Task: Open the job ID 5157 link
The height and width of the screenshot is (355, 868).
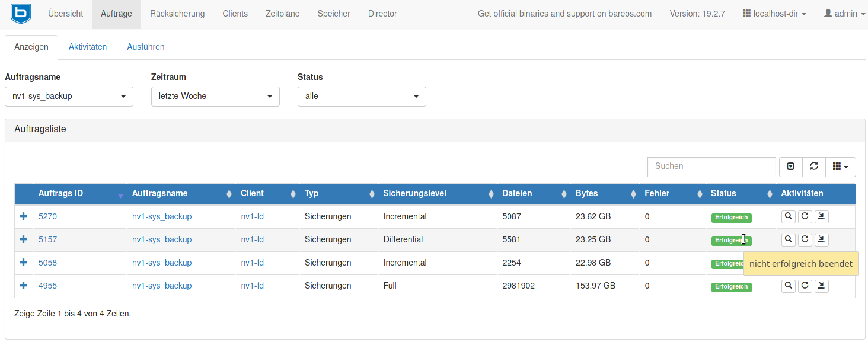Action: [x=47, y=239]
